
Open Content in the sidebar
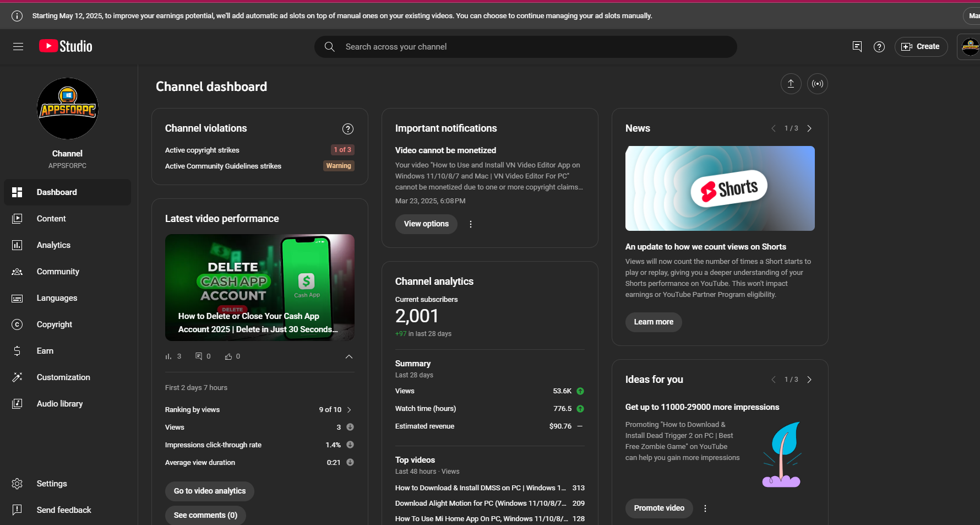[67, 219]
